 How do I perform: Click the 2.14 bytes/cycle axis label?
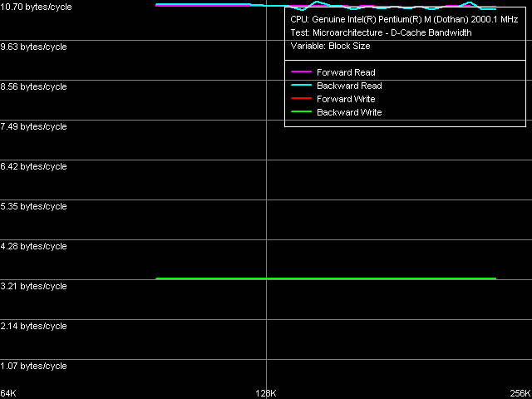click(33, 327)
